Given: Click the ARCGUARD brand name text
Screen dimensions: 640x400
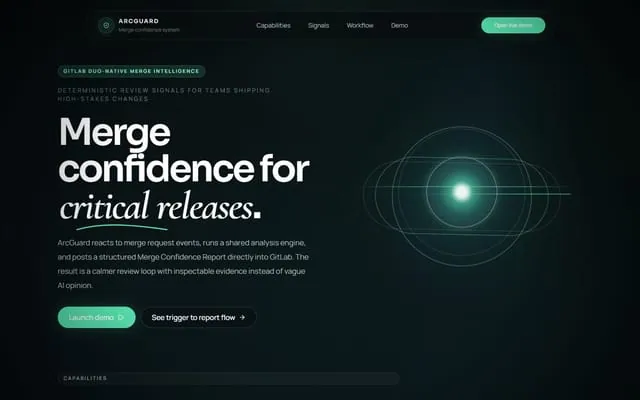Looking at the screenshot, I should coord(139,21).
